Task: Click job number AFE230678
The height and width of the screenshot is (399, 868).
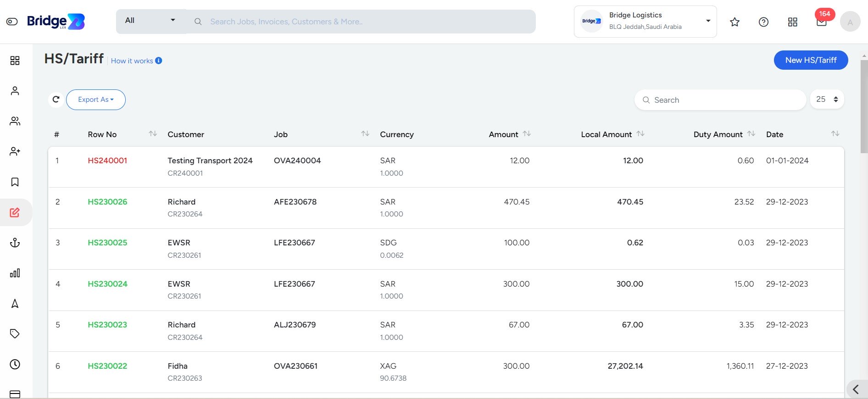Action: coord(295,202)
